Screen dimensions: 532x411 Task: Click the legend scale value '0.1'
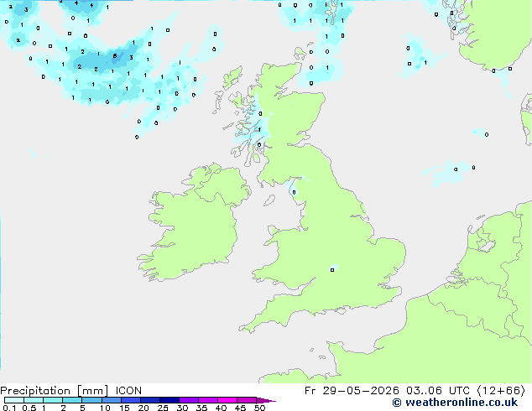[9, 408]
